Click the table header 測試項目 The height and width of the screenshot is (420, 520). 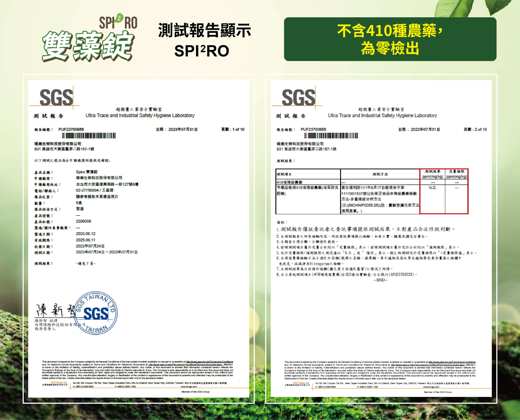284,174
